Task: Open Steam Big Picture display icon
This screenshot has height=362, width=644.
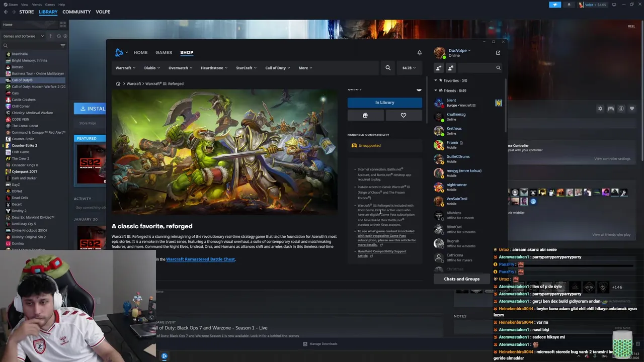Action: 614,5
